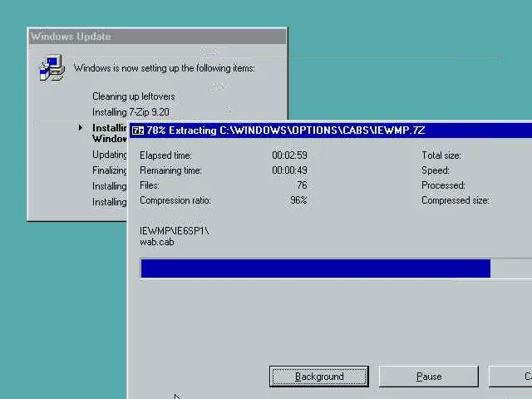Click the 'Updating' item in Windows Update list
The height and width of the screenshot is (399, 532).
tap(109, 155)
